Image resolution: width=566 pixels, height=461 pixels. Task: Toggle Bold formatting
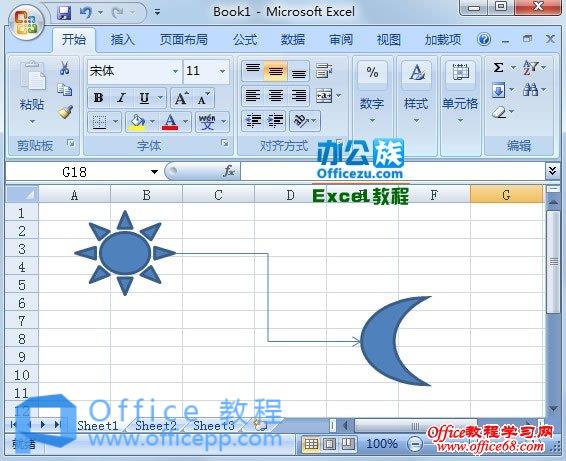[x=98, y=98]
